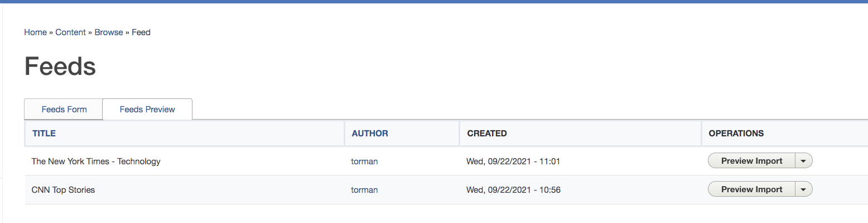Open the Feeds Form tab
The width and height of the screenshot is (868, 223).
click(64, 109)
